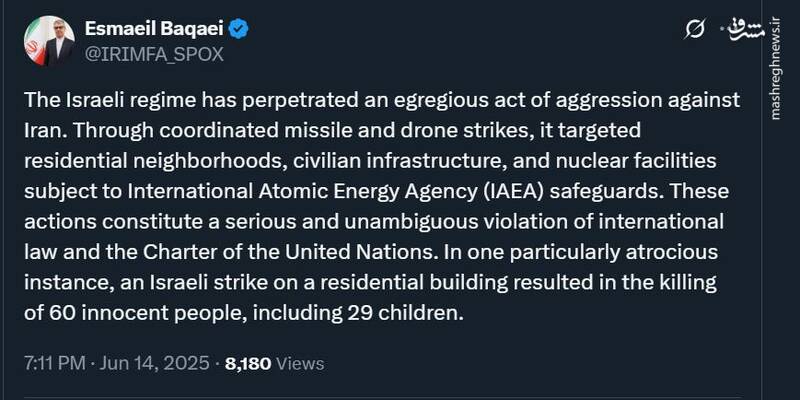800x400 pixels.
Task: Click the phrase "29 children" in the tweet
Action: [x=411, y=313]
